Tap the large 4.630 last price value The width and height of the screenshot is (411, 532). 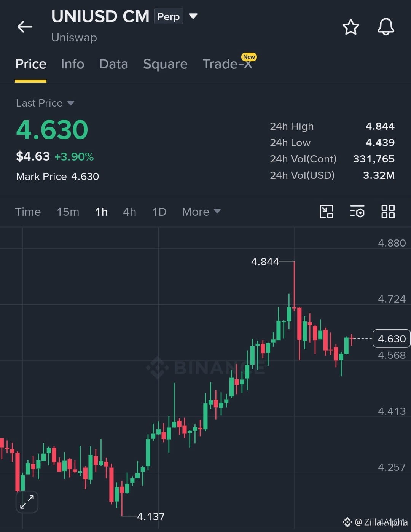[52, 130]
